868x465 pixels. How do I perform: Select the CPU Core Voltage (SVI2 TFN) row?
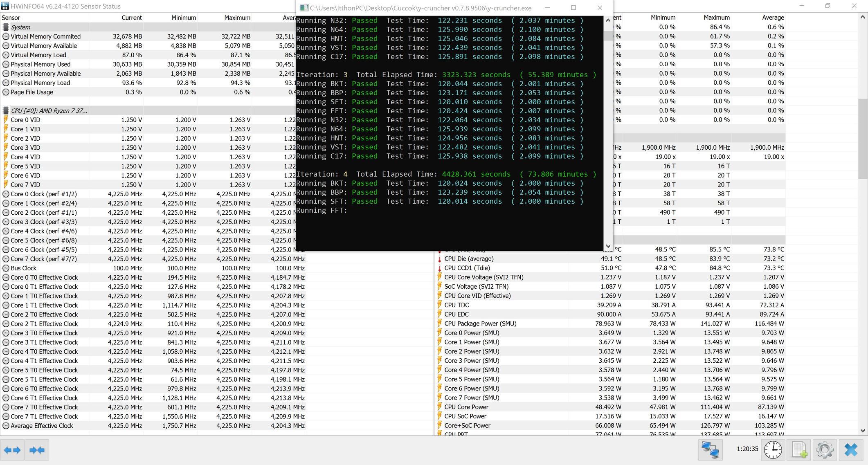pyautogui.click(x=610, y=277)
